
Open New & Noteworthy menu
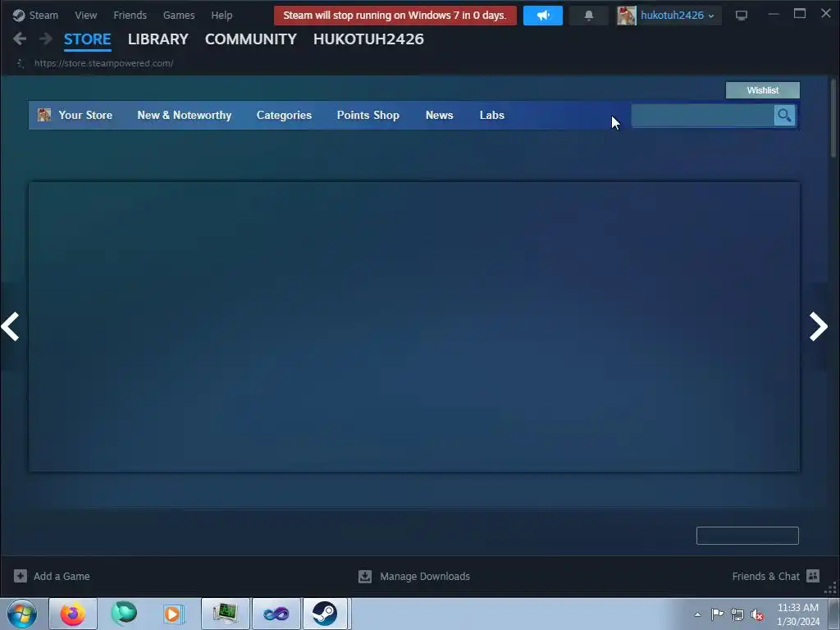[185, 115]
